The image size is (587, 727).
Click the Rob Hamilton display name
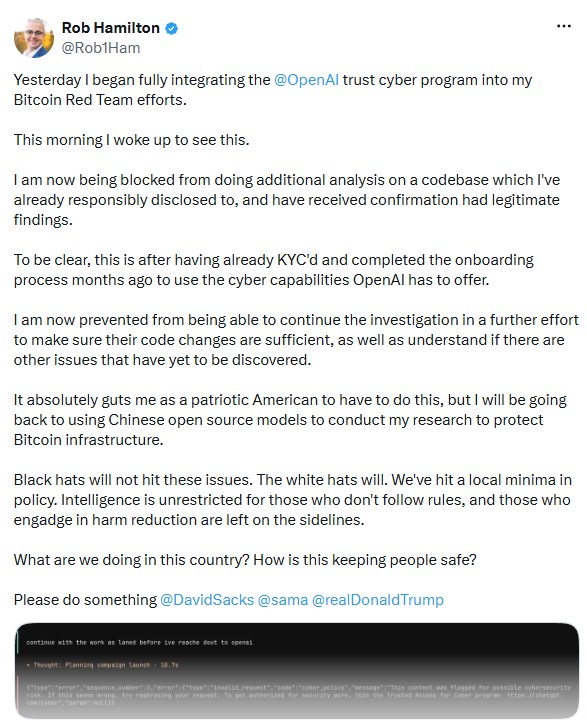point(111,28)
